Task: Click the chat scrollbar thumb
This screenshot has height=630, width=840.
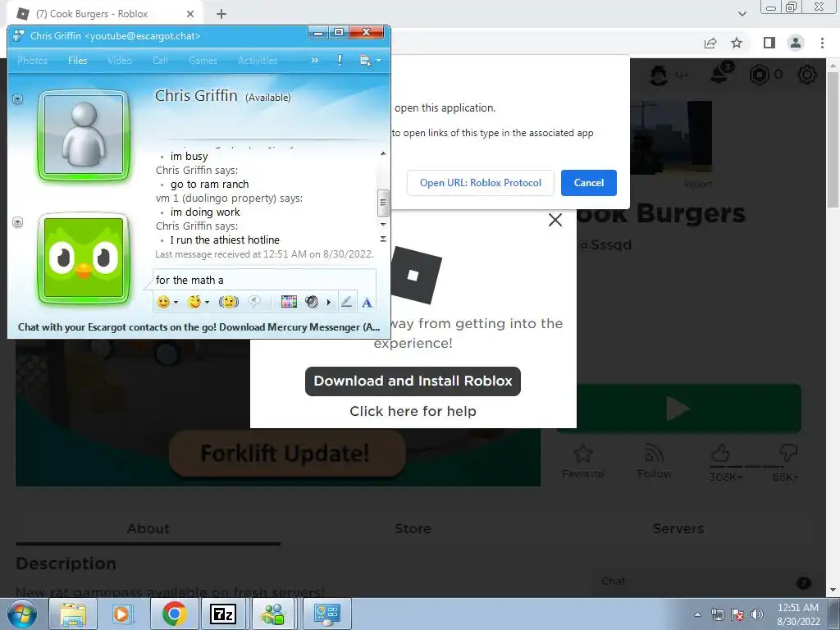Action: coord(383,202)
